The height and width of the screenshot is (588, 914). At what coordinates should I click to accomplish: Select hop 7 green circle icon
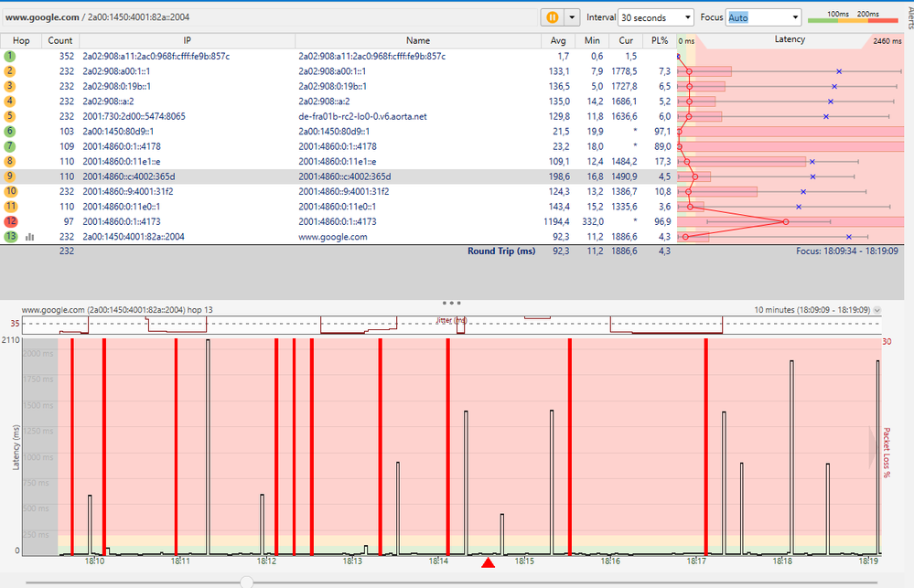(x=10, y=146)
